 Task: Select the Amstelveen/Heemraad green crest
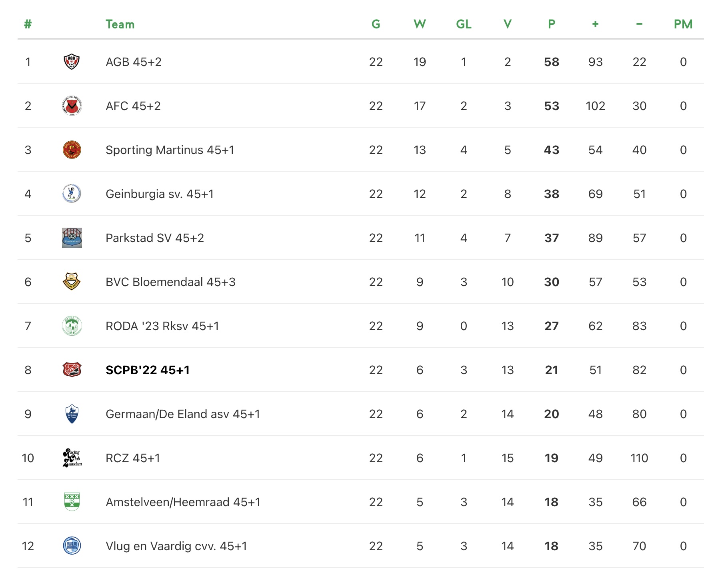click(x=72, y=502)
